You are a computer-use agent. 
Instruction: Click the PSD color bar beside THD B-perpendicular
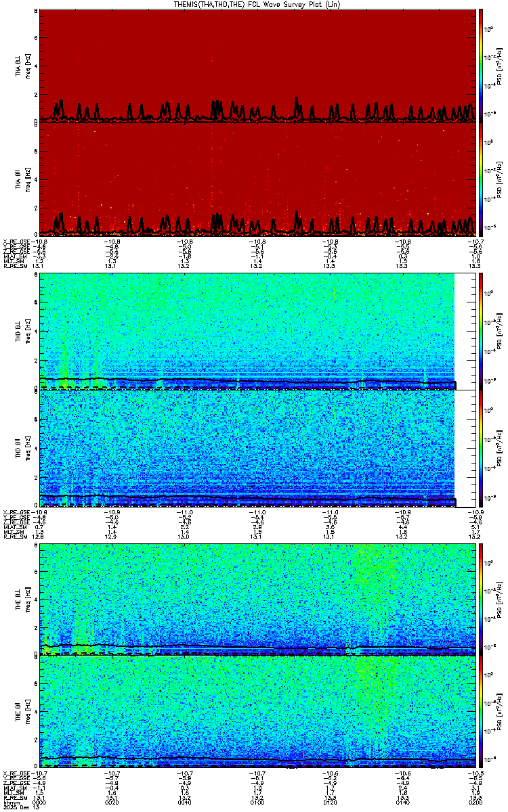click(x=482, y=331)
